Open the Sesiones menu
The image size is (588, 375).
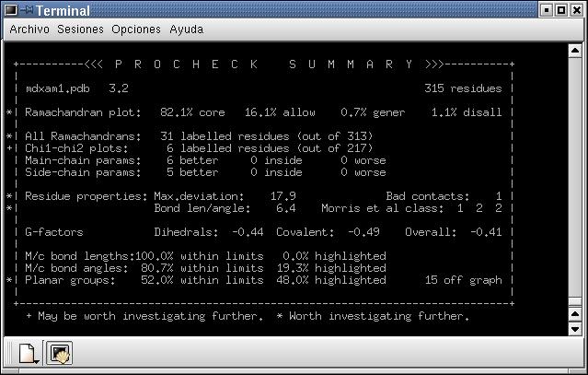tap(80, 29)
